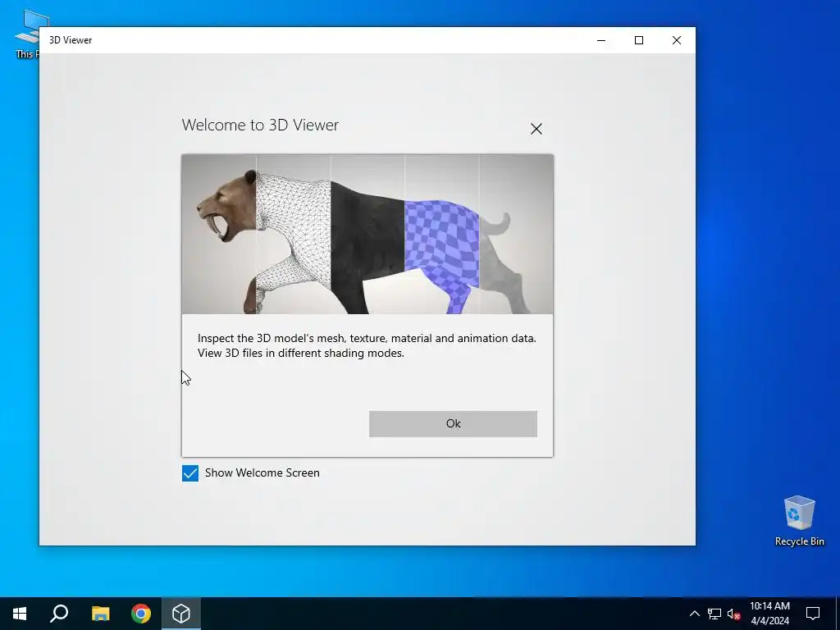
Task: Click the Show Welcome Screen label
Action: click(x=262, y=473)
